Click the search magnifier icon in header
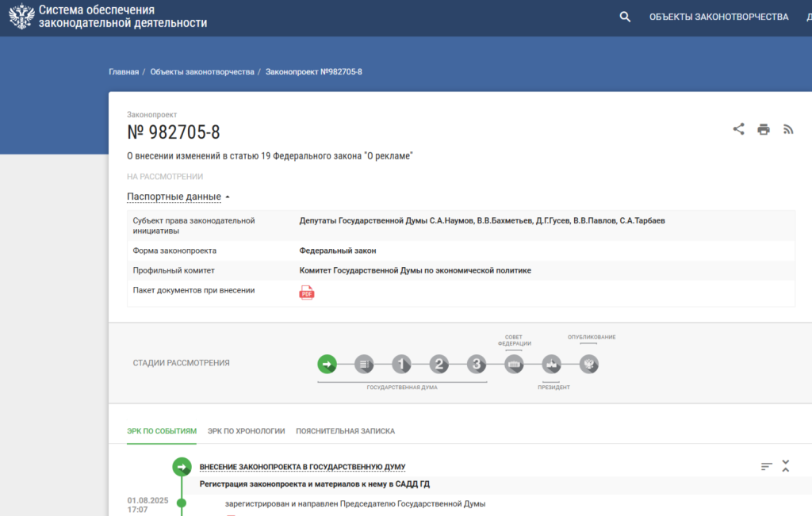Image resolution: width=812 pixels, height=516 pixels. 625,17
